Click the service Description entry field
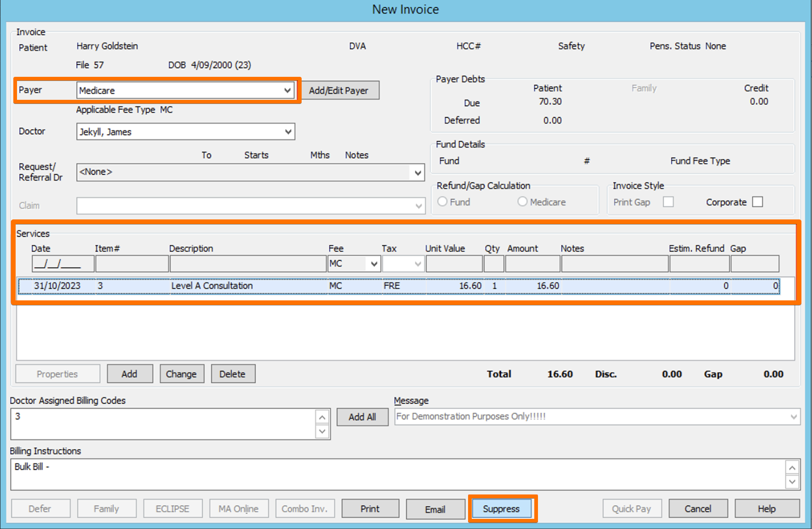 (x=248, y=264)
